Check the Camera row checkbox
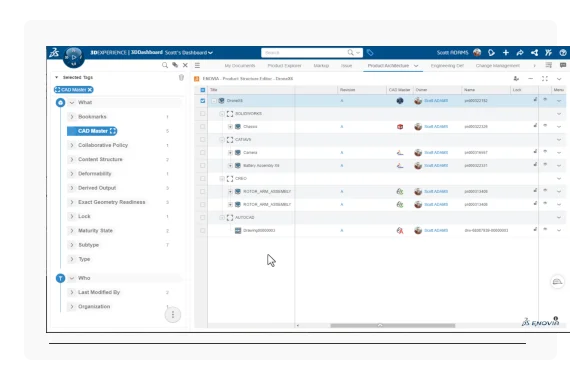The image size is (570, 380). pyautogui.click(x=202, y=153)
